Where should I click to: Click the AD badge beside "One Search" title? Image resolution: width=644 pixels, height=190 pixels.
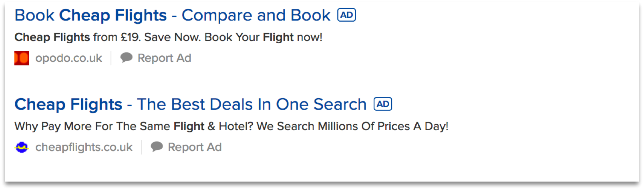coord(382,104)
